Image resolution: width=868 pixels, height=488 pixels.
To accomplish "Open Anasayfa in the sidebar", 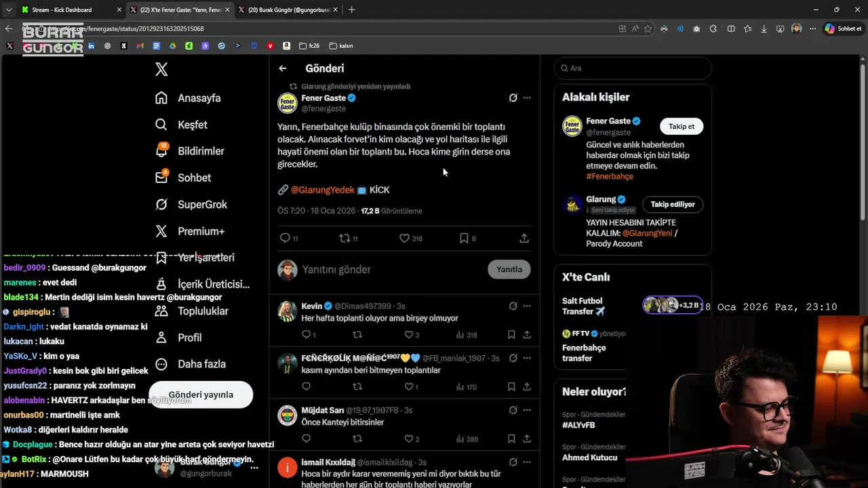I will [189, 98].
